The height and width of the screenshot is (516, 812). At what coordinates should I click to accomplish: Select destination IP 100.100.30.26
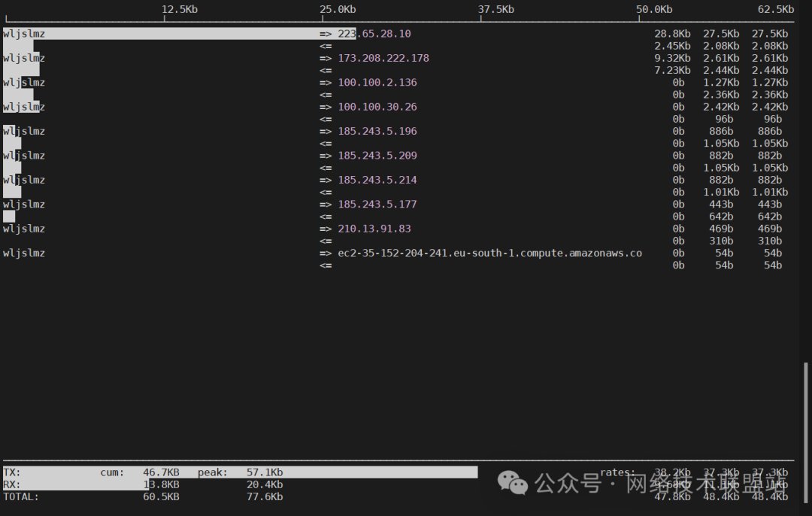point(377,107)
